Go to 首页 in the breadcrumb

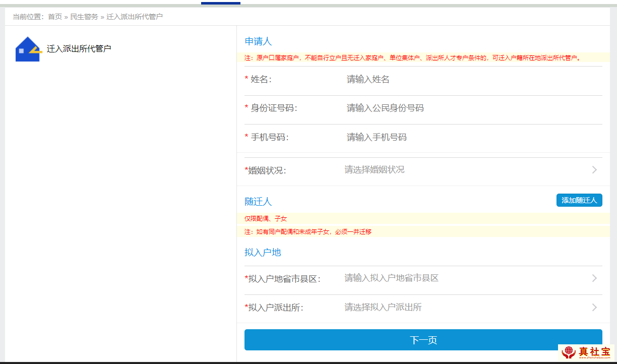55,17
